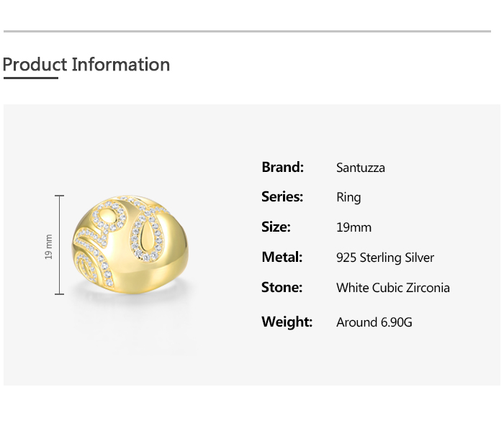Click the 19 mm dimension marker

49,246
